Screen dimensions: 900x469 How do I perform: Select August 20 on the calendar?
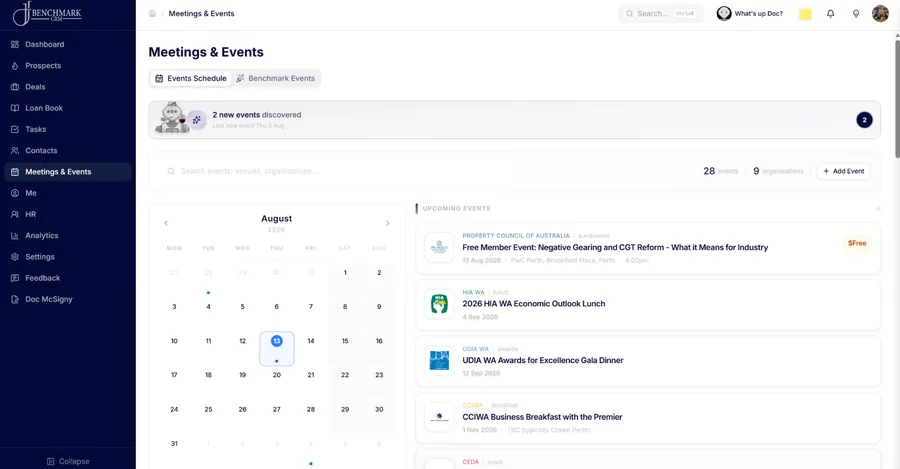click(x=277, y=375)
